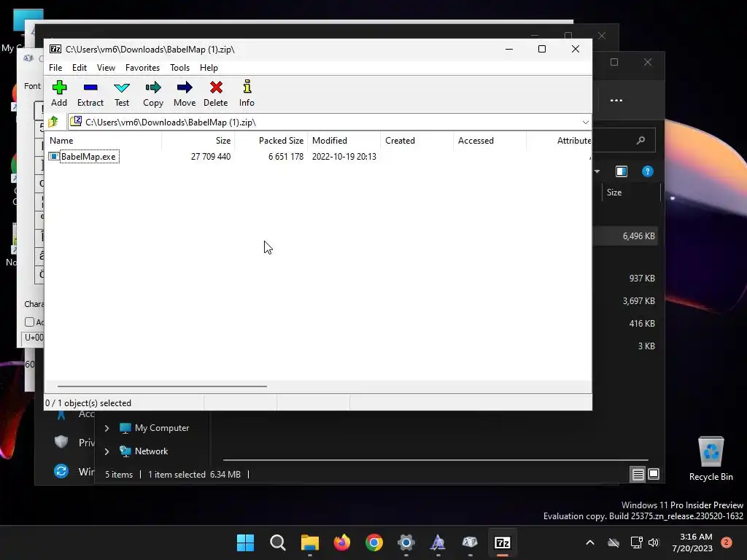Click the 27 709 440 size value
This screenshot has width=747, height=560.
pyautogui.click(x=211, y=157)
